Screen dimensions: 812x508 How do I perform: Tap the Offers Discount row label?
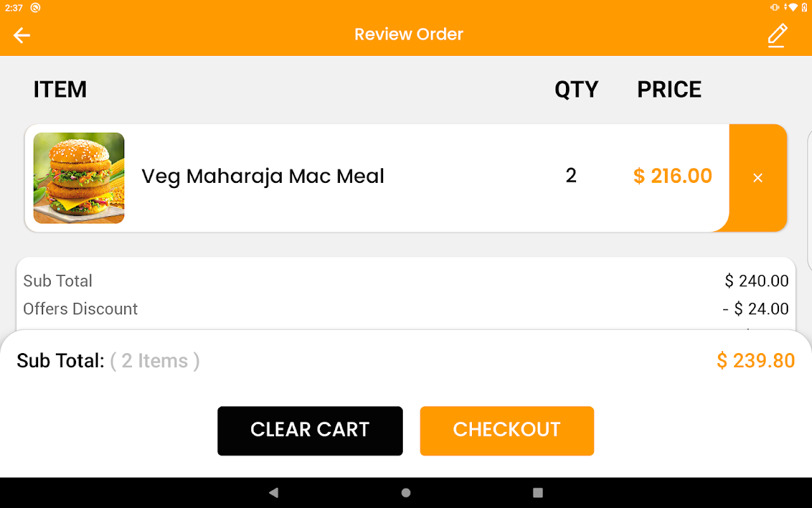(81, 309)
